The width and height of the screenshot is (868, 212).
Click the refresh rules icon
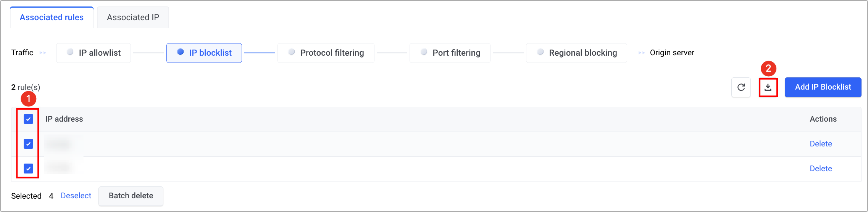click(x=741, y=87)
